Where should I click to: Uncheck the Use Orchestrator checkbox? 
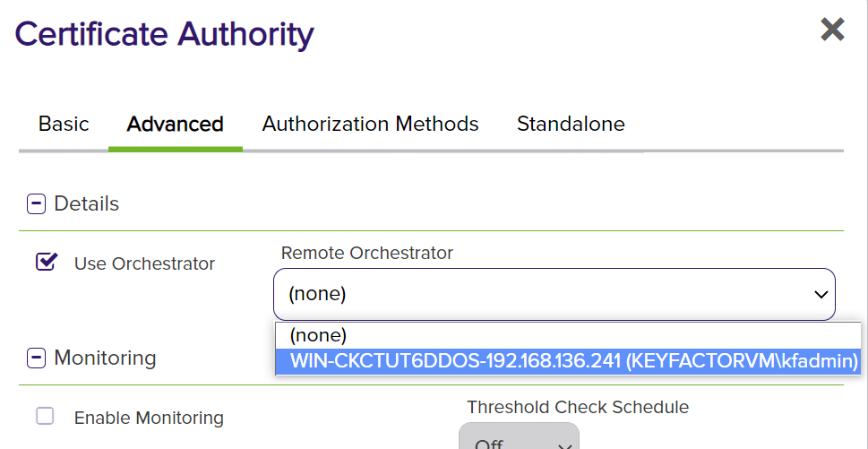pyautogui.click(x=46, y=262)
